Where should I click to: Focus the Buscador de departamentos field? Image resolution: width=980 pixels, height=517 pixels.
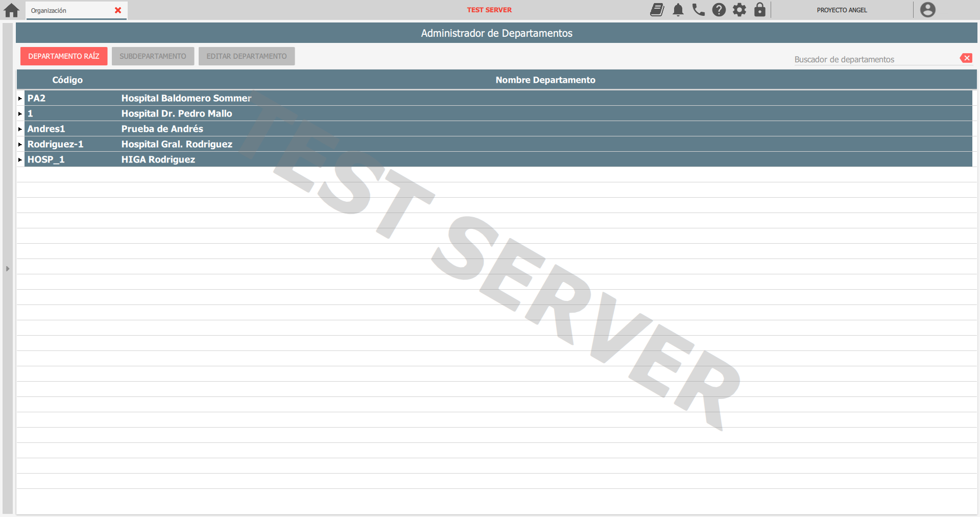click(x=874, y=59)
